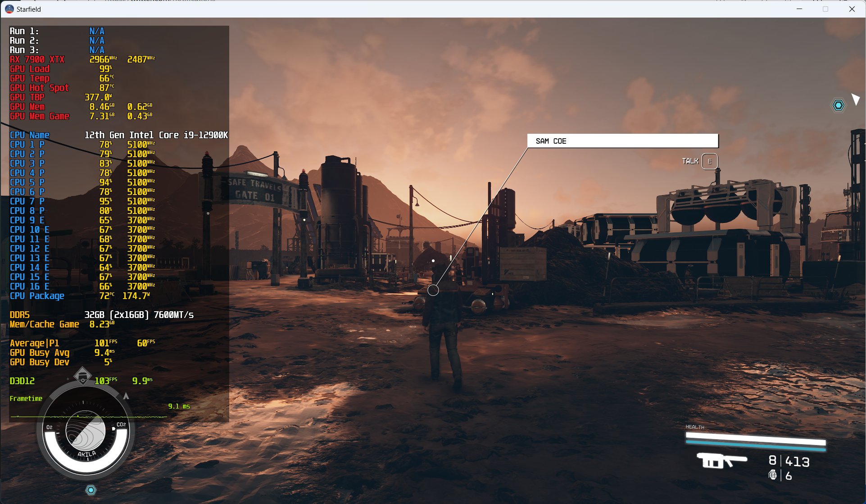Screen dimensions: 866x504
Task: Click the white health bar
Action: point(755,438)
